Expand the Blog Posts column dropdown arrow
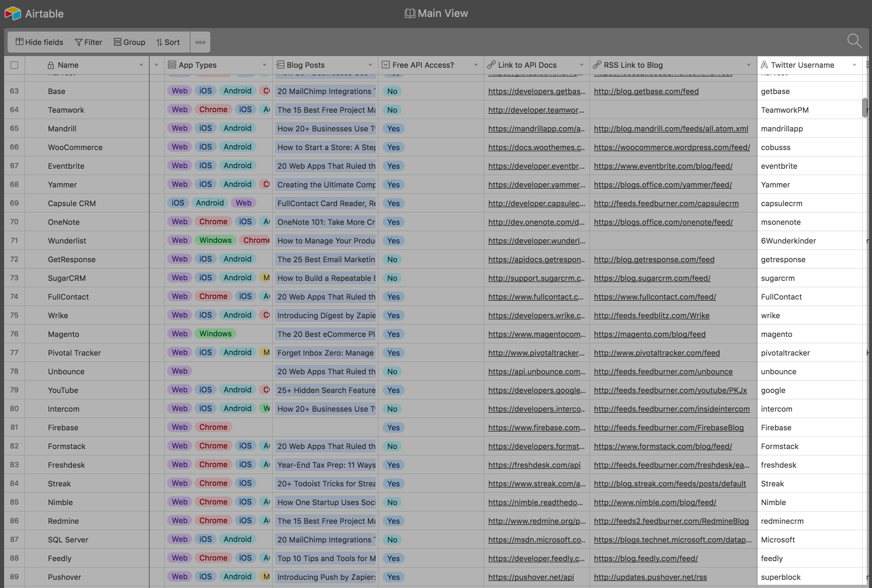This screenshot has width=872, height=588. click(370, 65)
